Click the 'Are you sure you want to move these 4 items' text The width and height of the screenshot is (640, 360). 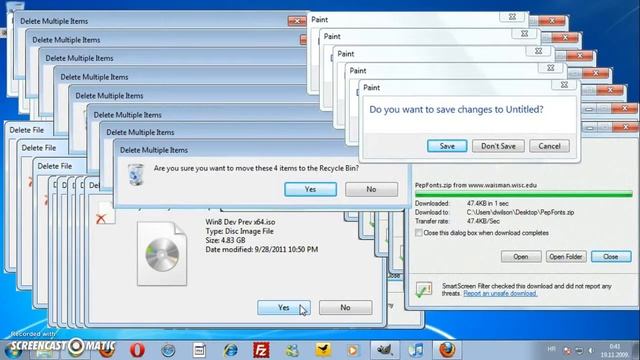click(256, 168)
